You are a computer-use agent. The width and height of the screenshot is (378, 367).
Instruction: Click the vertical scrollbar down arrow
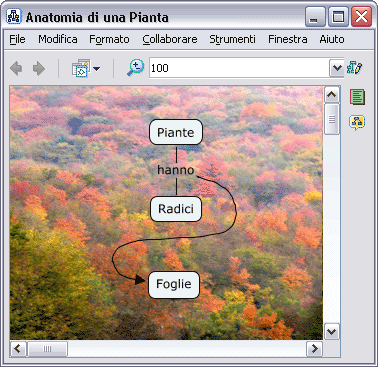(x=332, y=332)
